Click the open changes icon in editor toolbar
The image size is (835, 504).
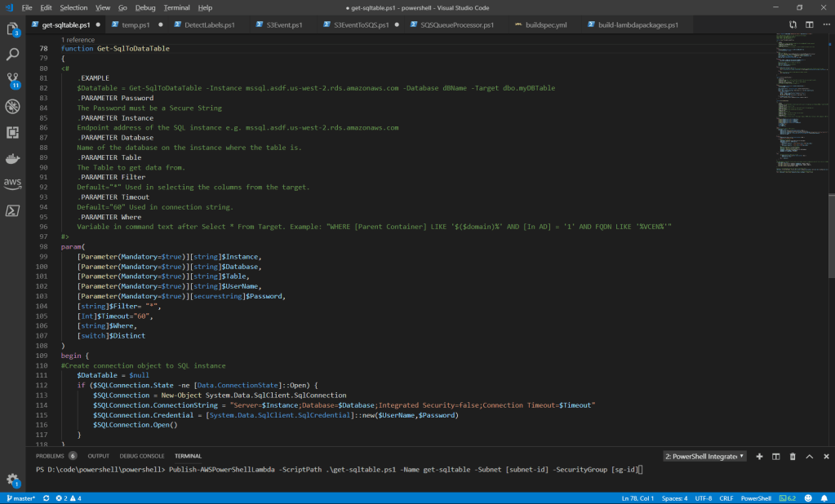(793, 24)
